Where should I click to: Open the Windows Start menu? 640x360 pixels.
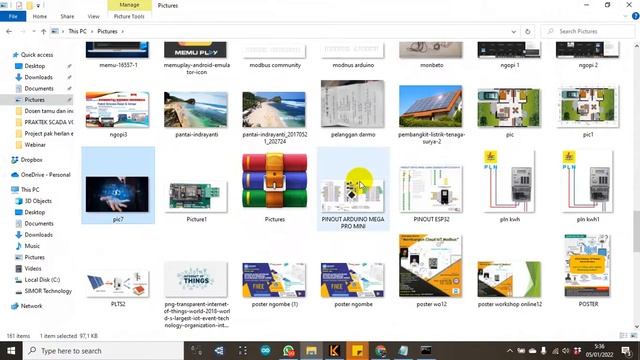(x=11, y=351)
